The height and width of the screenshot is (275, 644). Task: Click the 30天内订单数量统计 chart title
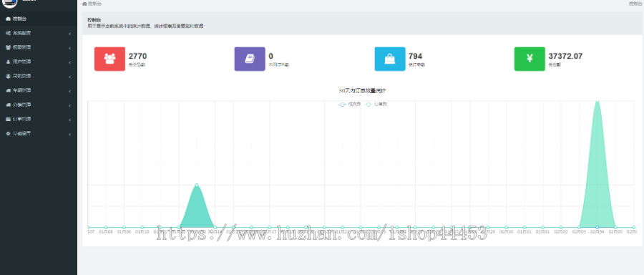[362, 91]
